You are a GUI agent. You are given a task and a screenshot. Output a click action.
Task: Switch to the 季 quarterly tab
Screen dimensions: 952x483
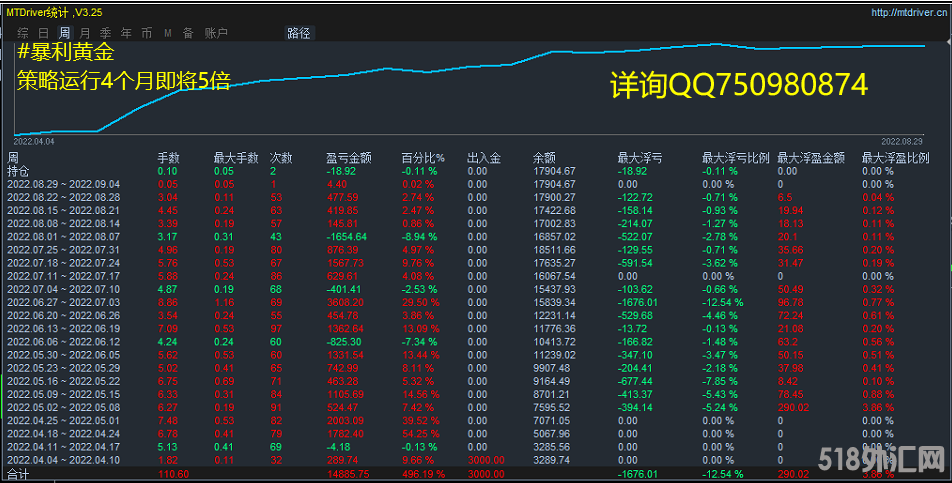pos(105,33)
